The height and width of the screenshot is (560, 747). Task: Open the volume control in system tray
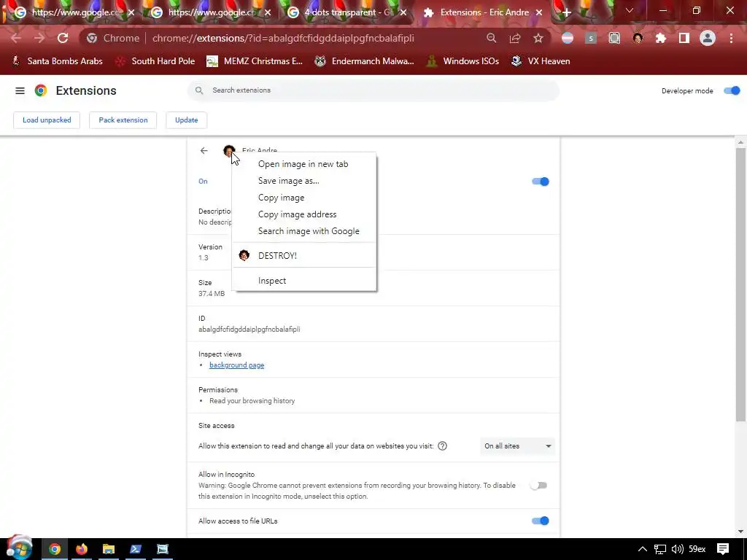coord(677,549)
